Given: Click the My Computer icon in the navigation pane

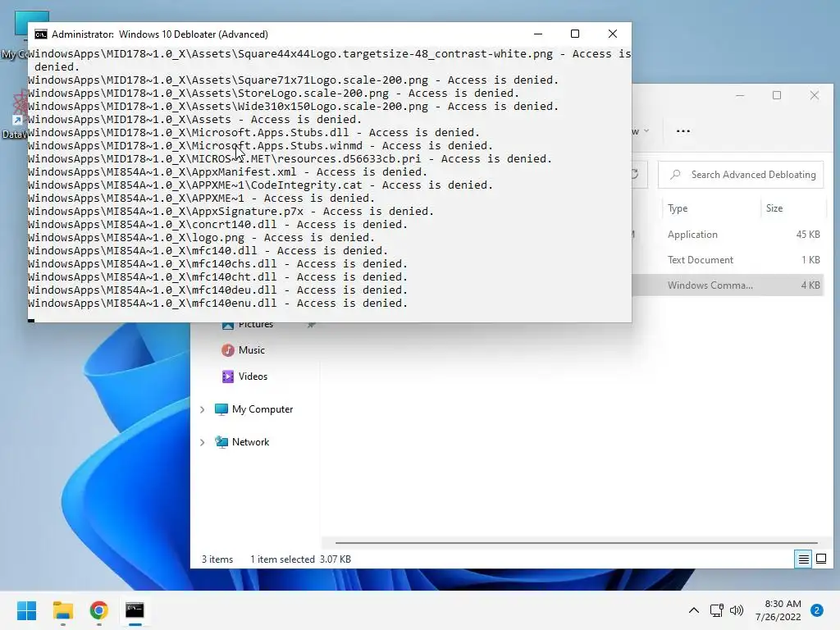Looking at the screenshot, I should coord(221,409).
